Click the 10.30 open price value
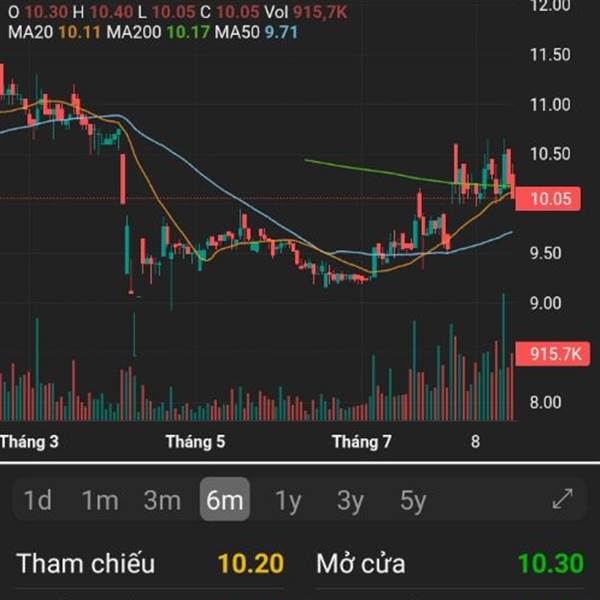The width and height of the screenshot is (600, 600). (551, 564)
